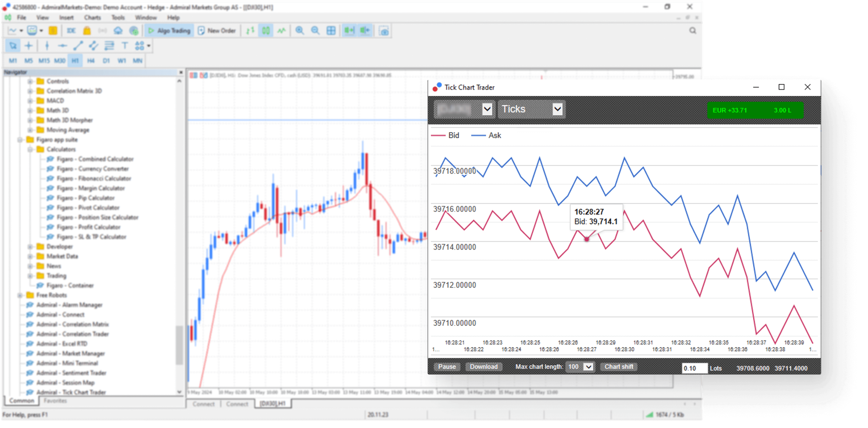Select the Trendline drawing tool
The height and width of the screenshot is (428, 868).
pos(78,45)
